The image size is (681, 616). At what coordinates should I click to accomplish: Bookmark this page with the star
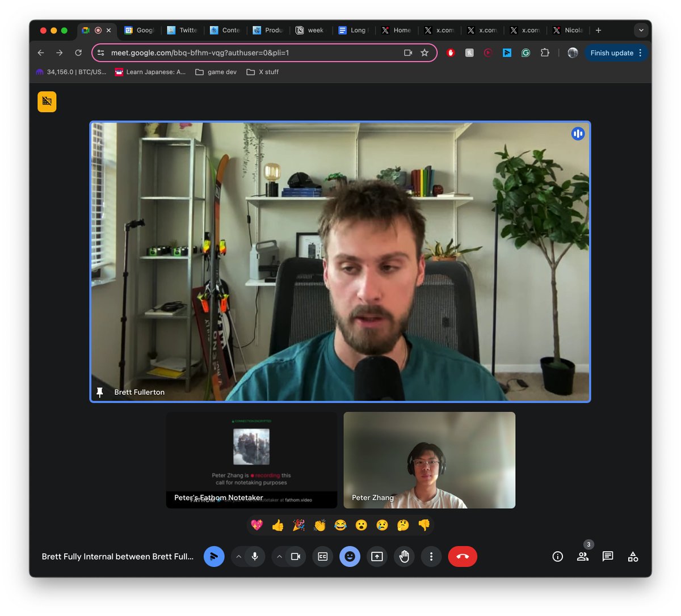424,53
